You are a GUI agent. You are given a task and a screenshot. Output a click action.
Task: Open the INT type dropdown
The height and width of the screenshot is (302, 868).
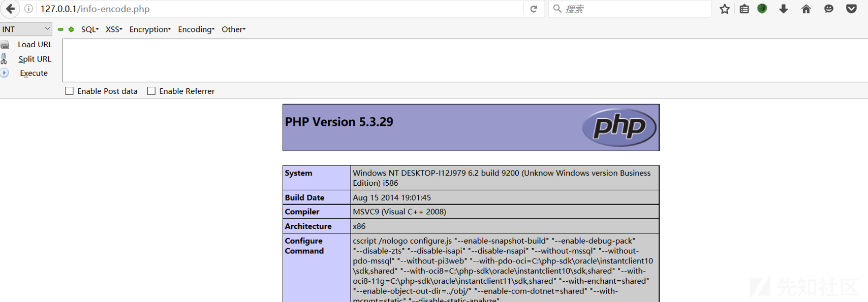pos(26,29)
